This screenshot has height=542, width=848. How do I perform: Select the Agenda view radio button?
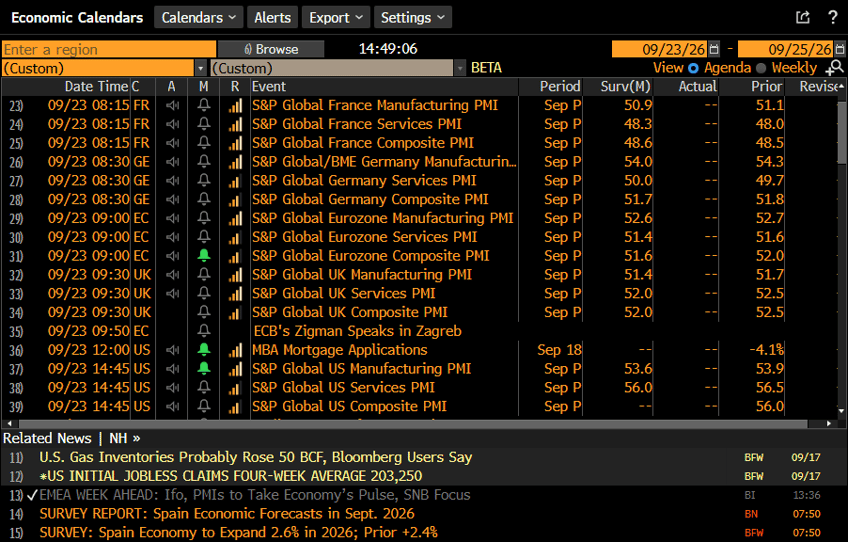pos(693,68)
